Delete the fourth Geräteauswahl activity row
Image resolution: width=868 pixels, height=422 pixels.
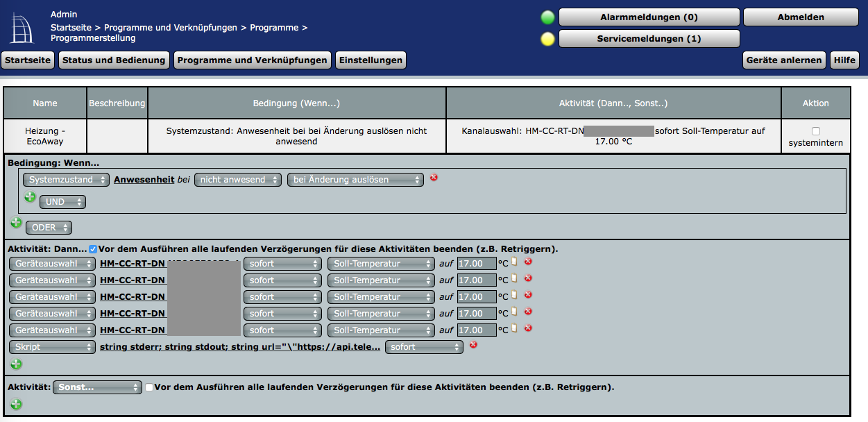(x=528, y=311)
